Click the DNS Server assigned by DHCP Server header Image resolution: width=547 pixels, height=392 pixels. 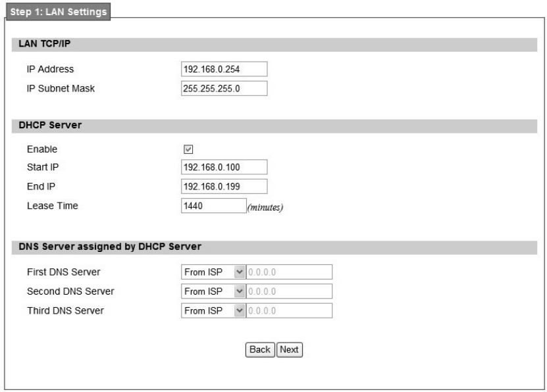coord(274,247)
